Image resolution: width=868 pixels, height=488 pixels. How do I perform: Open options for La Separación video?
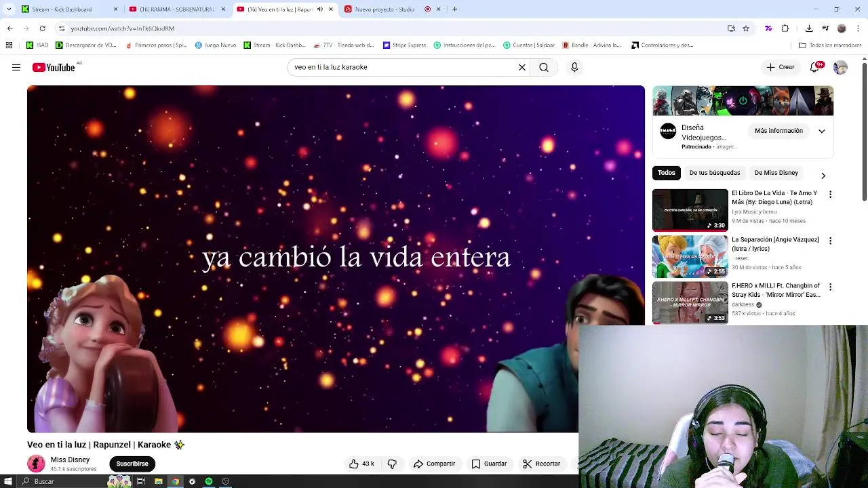point(830,241)
